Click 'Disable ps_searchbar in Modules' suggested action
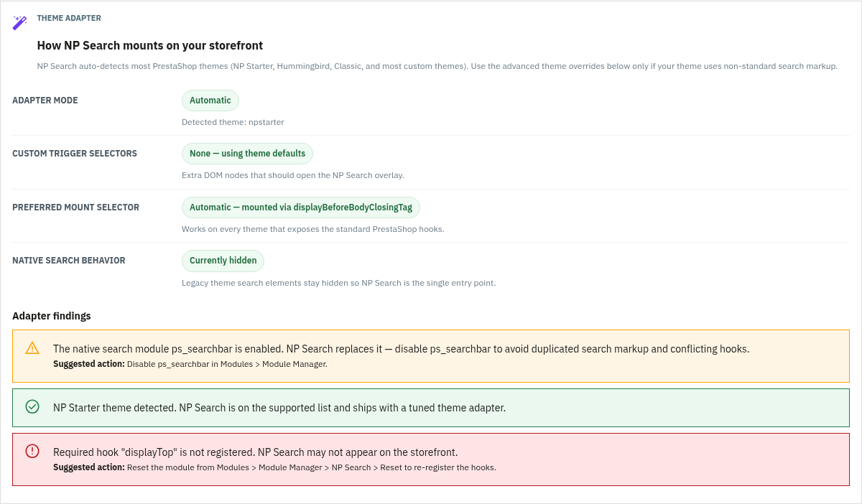This screenshot has height=504, width=862. click(x=190, y=364)
